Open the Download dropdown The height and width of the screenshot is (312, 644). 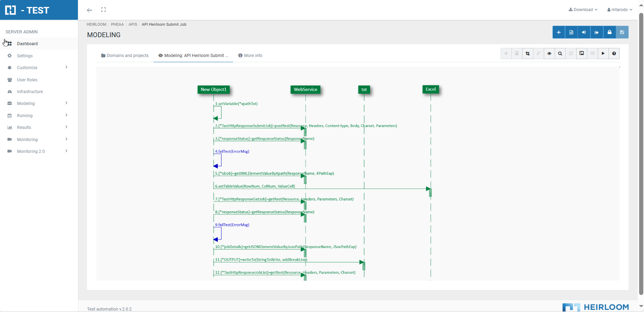(583, 10)
